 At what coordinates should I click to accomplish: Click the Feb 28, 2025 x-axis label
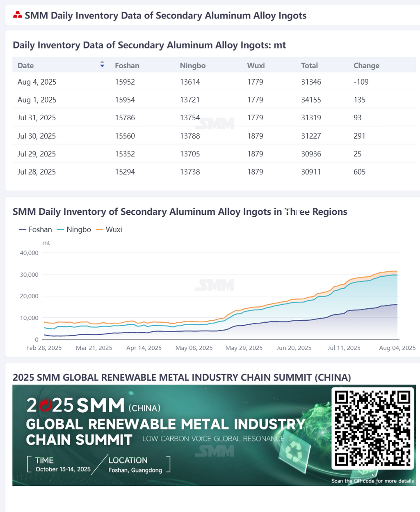[44, 348]
